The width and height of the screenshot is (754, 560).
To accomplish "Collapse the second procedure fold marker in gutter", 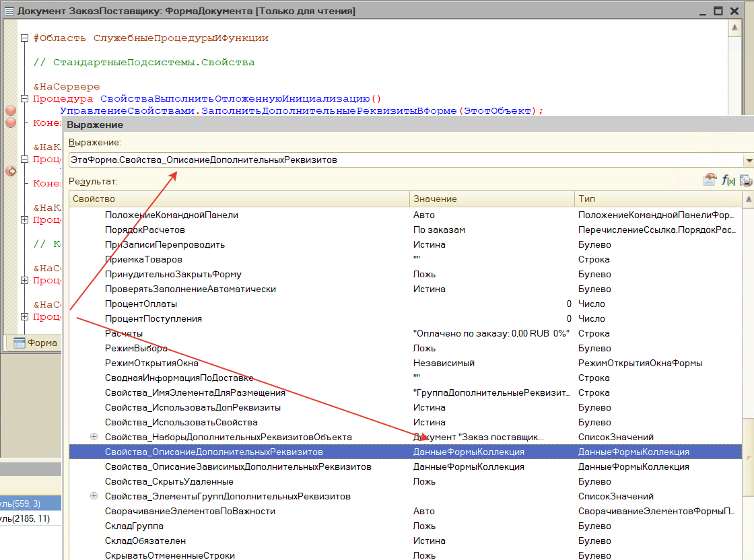I will click(24, 159).
